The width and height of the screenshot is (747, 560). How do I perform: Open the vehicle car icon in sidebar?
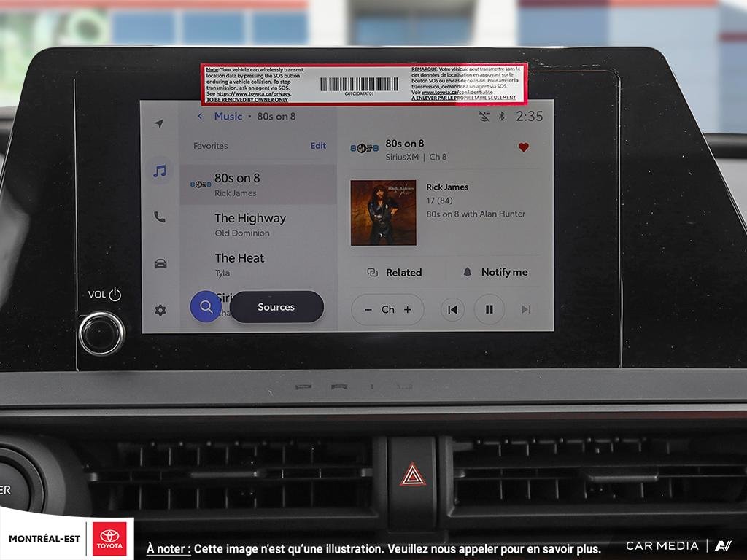(160, 263)
